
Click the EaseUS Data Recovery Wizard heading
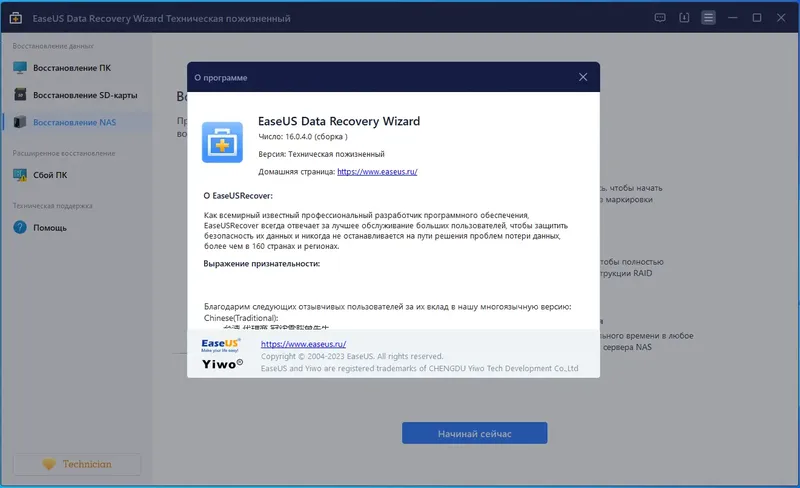pyautogui.click(x=339, y=121)
